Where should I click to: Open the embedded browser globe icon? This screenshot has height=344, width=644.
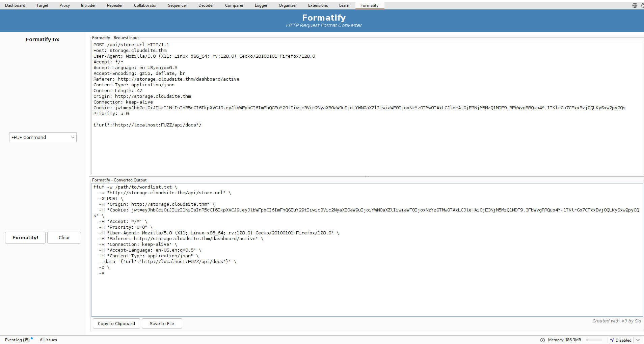tap(635, 5)
